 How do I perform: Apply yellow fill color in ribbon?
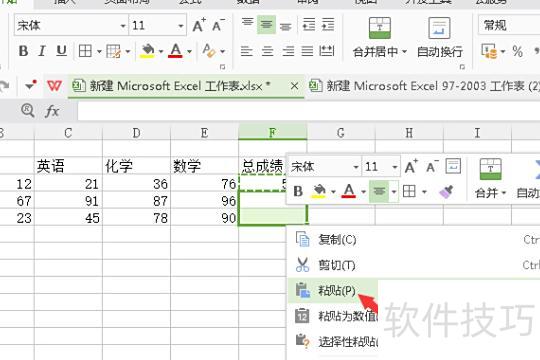pos(147,51)
